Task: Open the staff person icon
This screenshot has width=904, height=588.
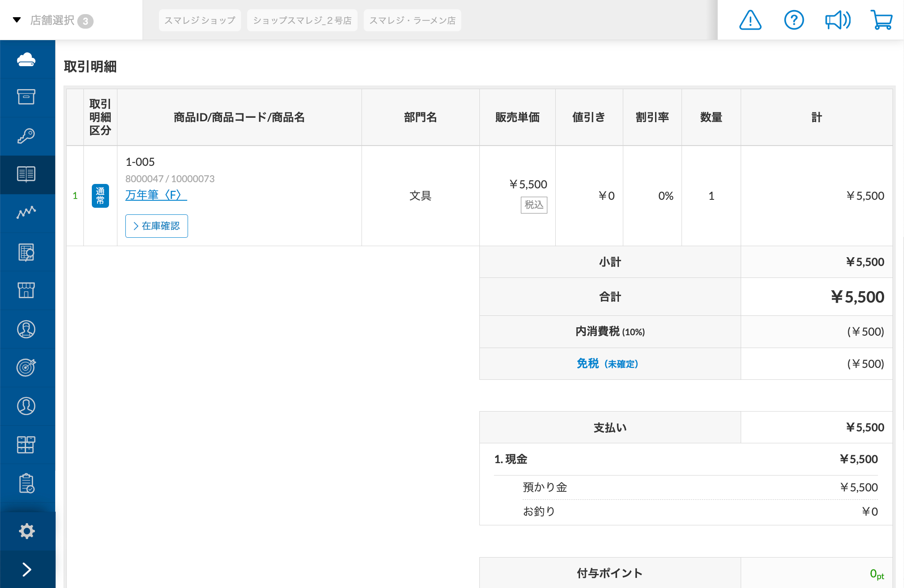Action: coord(26,329)
